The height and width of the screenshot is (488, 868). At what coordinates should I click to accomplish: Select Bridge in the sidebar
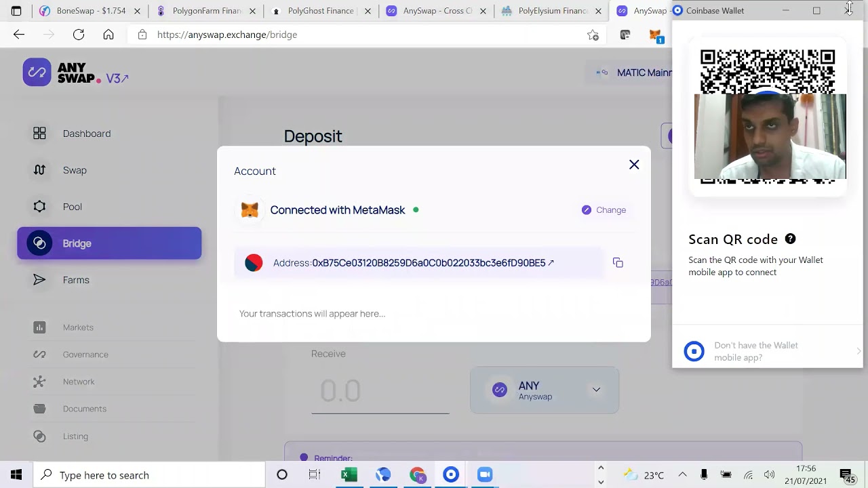coord(109,243)
